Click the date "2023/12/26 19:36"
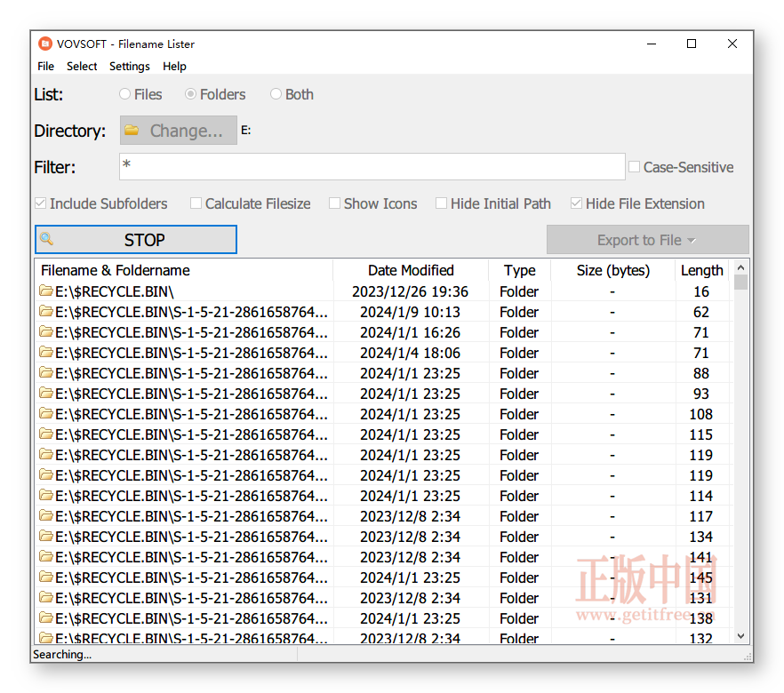784x693 pixels. pos(410,291)
